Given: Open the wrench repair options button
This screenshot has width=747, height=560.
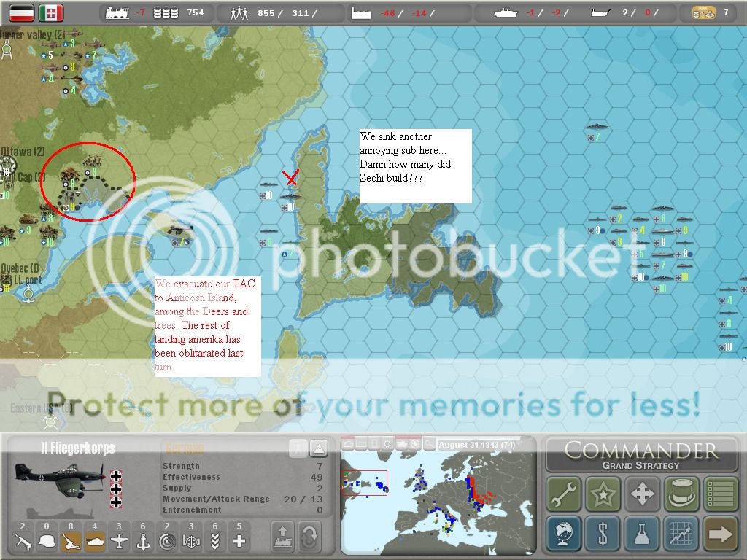Looking at the screenshot, I should click(563, 494).
